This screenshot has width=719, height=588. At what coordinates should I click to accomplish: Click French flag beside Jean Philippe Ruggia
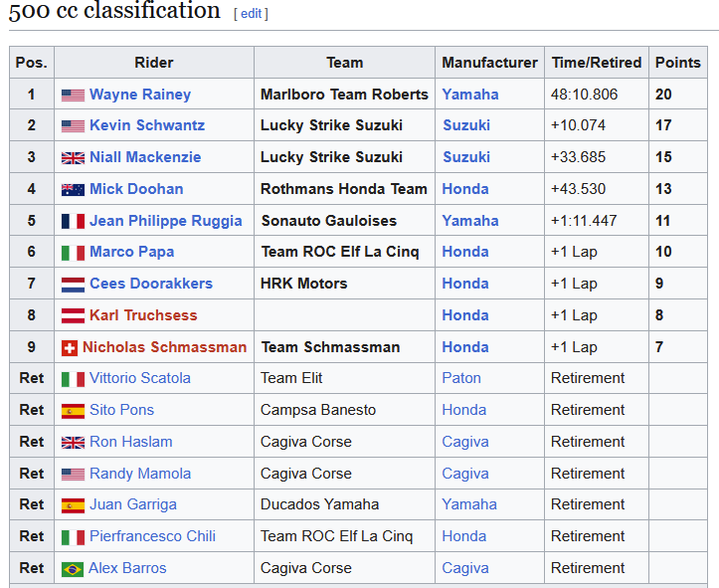73,221
